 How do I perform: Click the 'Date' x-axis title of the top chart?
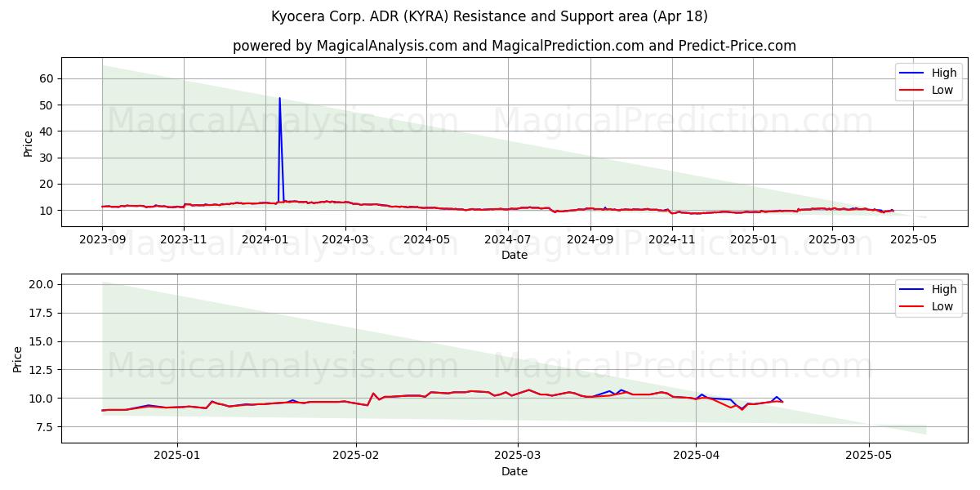coord(514,255)
